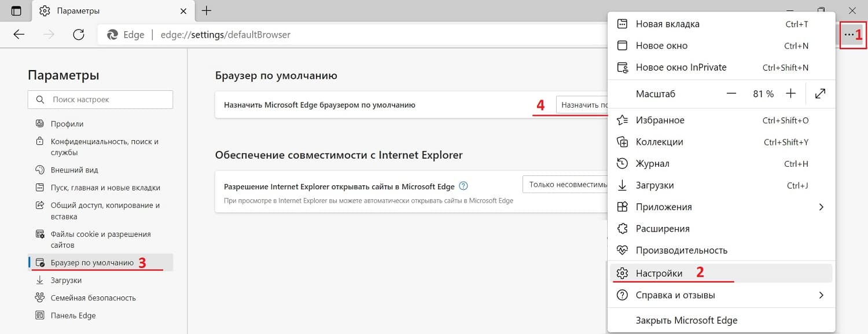Increase zoom with the plus button
868x334 pixels.
[791, 94]
